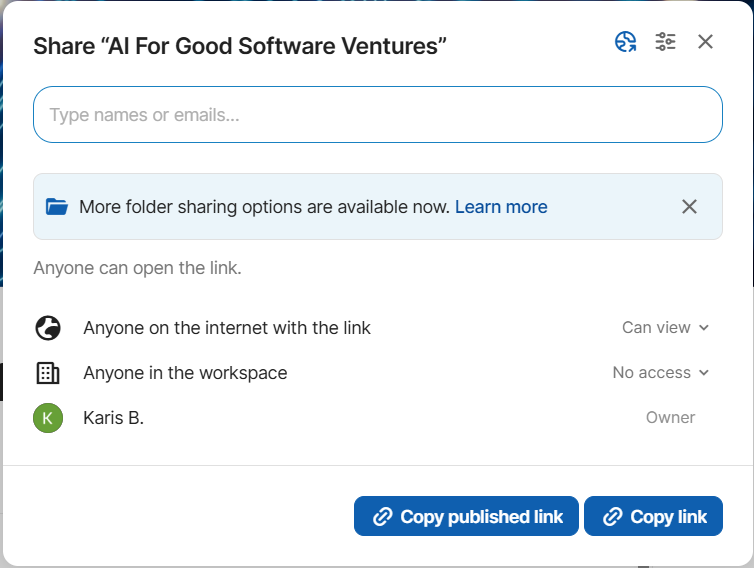Viewport: 754px width, 568px height.
Task: Click the blue folder icon in the banner
Action: [57, 207]
